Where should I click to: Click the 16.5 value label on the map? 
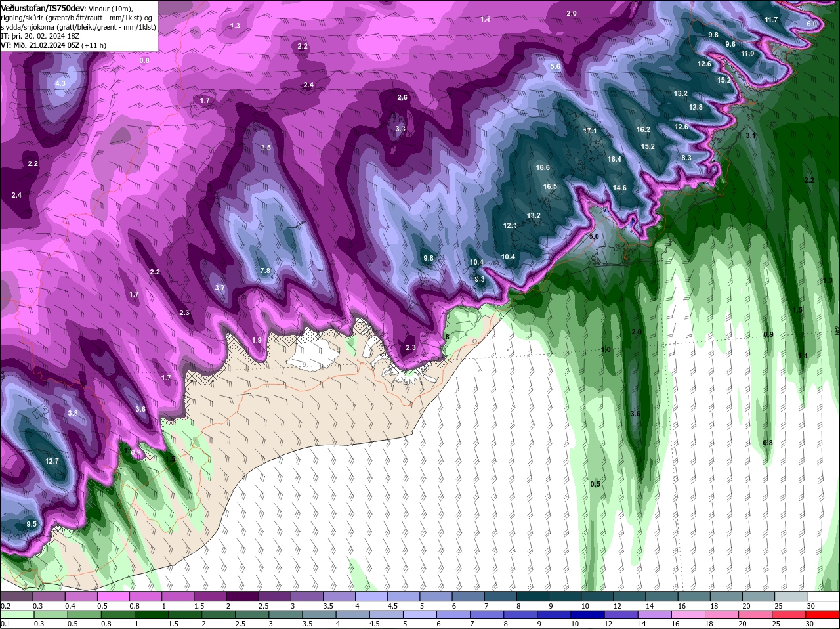pos(550,187)
